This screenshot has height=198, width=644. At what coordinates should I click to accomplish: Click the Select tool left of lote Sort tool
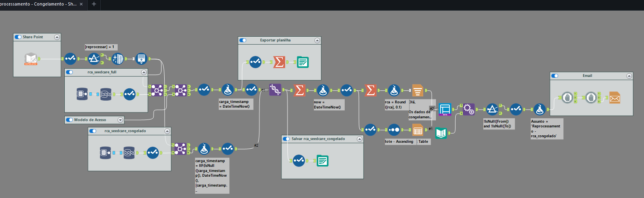coord(370,129)
